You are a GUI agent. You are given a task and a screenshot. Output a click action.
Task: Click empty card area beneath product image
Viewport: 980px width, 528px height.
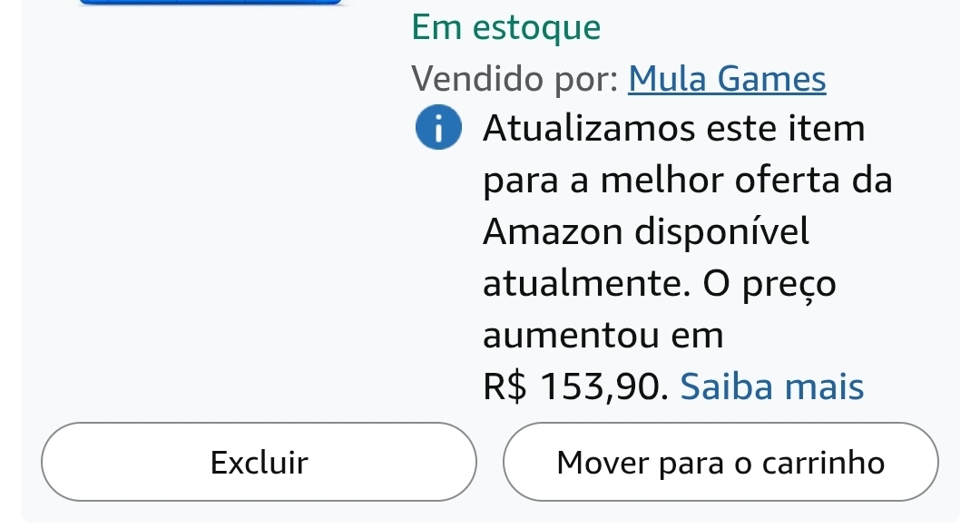211,227
